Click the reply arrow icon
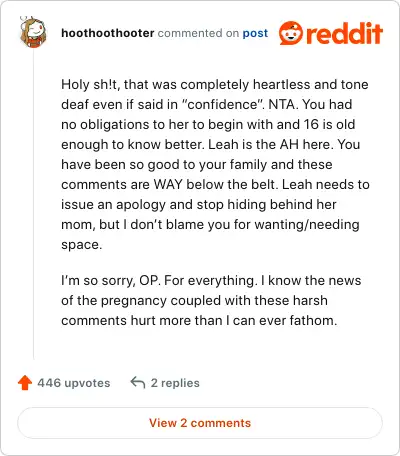The height and width of the screenshot is (456, 400). (x=137, y=383)
